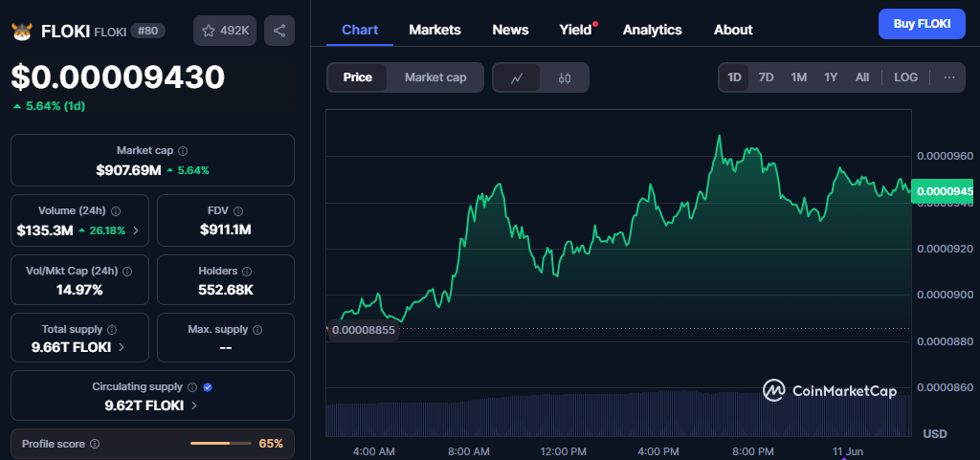
Task: Click the 0.0000945 current price tag
Action: pyautogui.click(x=945, y=191)
